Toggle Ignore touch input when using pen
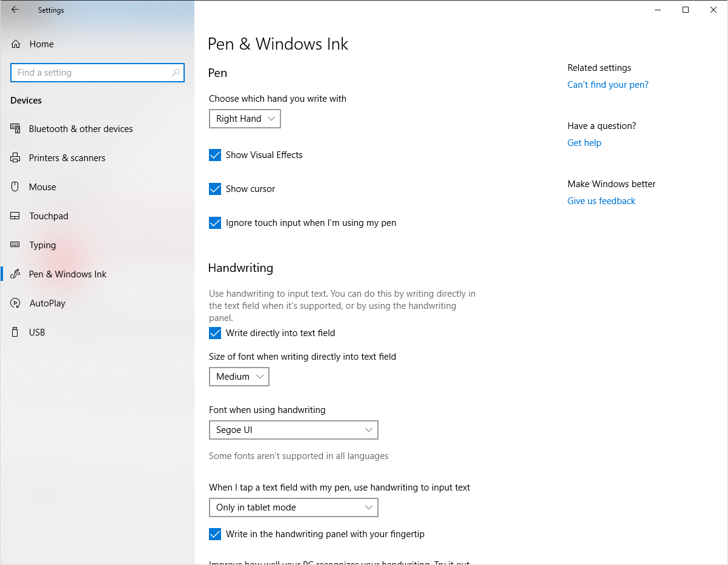 tap(215, 223)
